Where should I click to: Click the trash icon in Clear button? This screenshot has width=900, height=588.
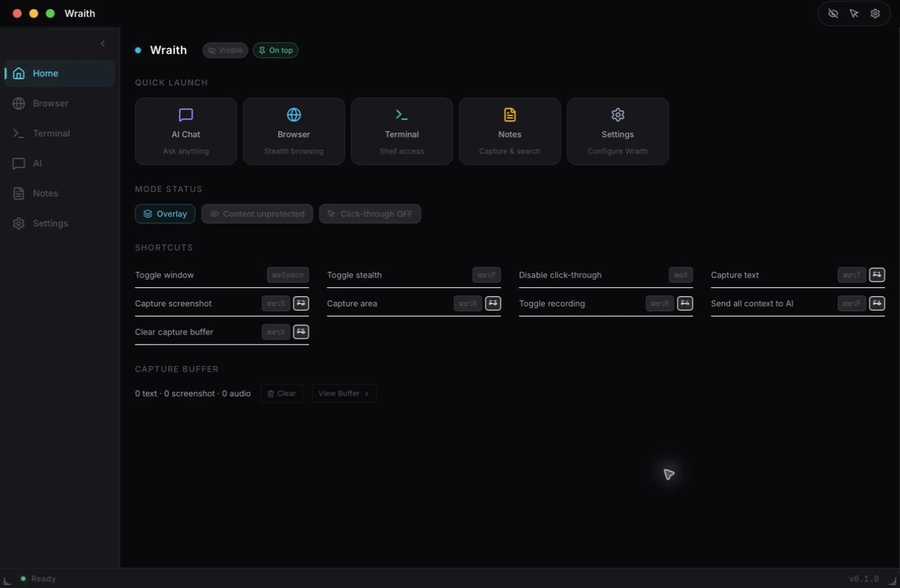(x=270, y=394)
